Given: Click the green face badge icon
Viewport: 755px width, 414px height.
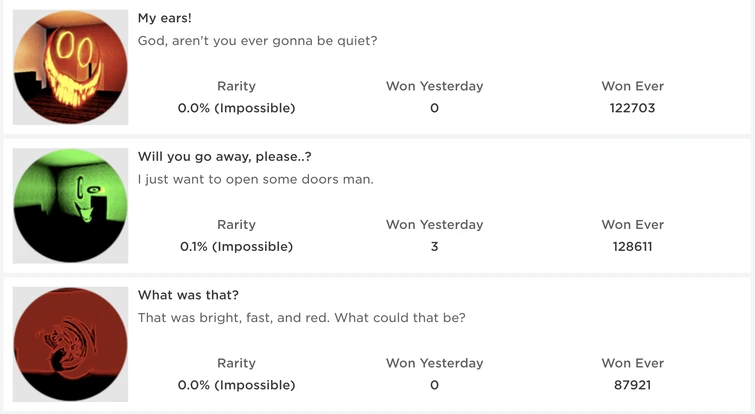Looking at the screenshot, I should click(x=71, y=205).
